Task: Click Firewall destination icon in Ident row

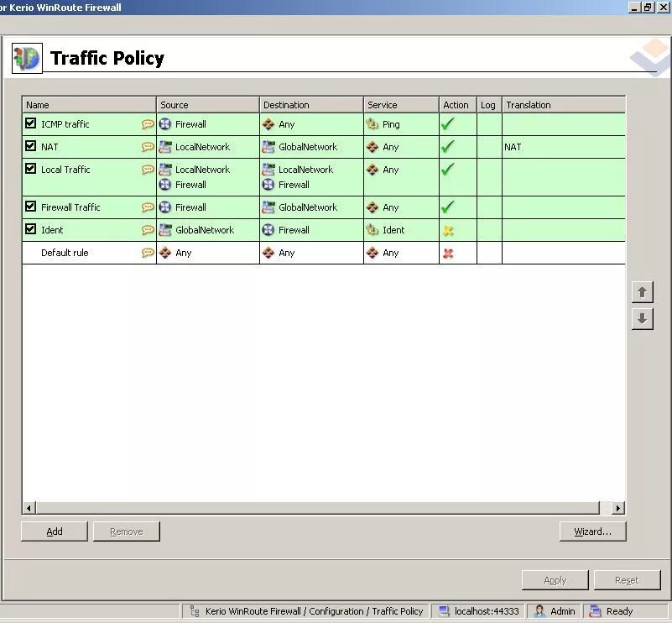Action: coord(268,230)
